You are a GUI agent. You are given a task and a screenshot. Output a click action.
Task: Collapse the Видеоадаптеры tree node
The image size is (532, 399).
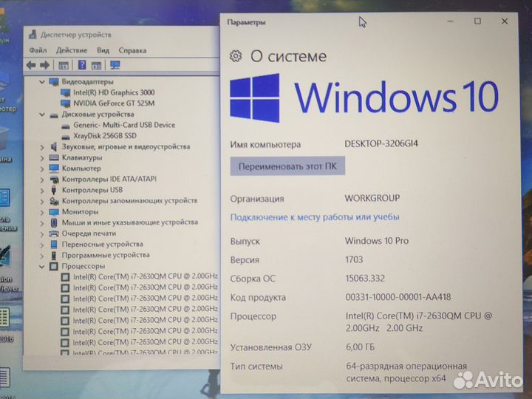coord(42,82)
